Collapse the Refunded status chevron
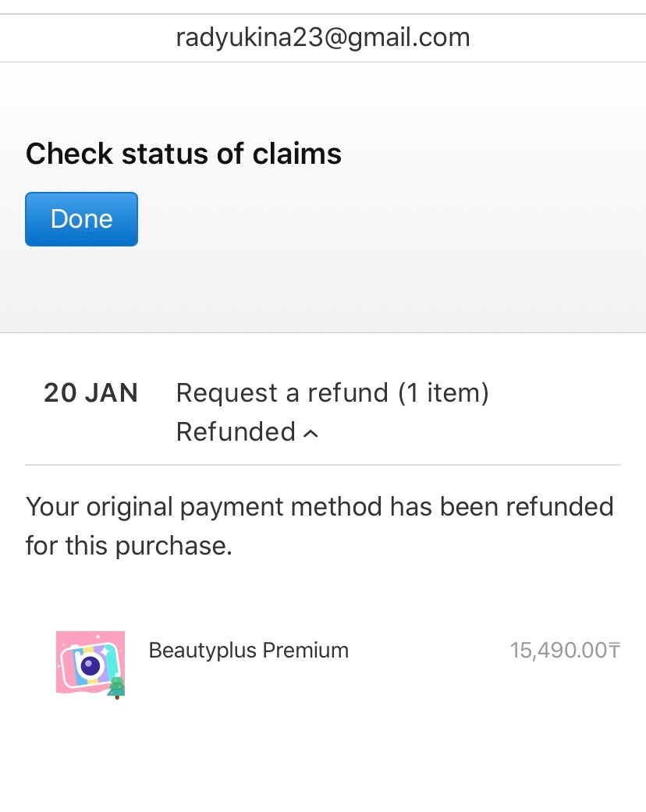This screenshot has width=646, height=812. click(x=311, y=434)
